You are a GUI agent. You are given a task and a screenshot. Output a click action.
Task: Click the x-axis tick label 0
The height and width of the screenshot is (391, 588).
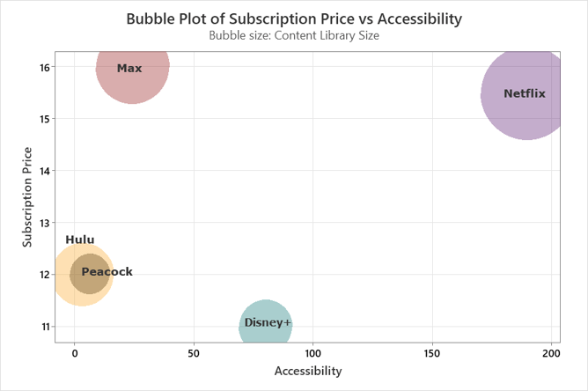pyautogui.click(x=75, y=353)
